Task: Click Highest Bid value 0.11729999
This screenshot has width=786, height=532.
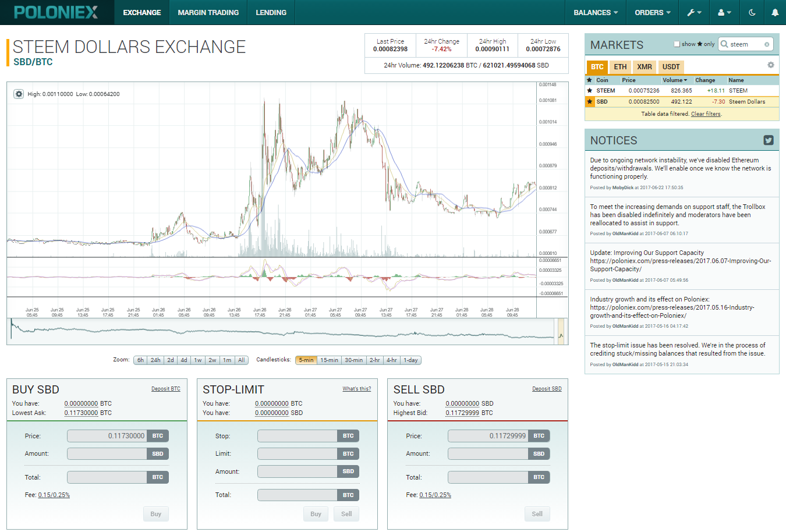Action: 462,413
